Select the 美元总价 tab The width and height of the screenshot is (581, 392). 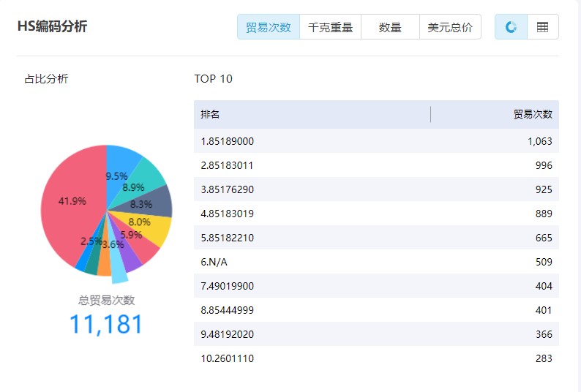click(450, 27)
